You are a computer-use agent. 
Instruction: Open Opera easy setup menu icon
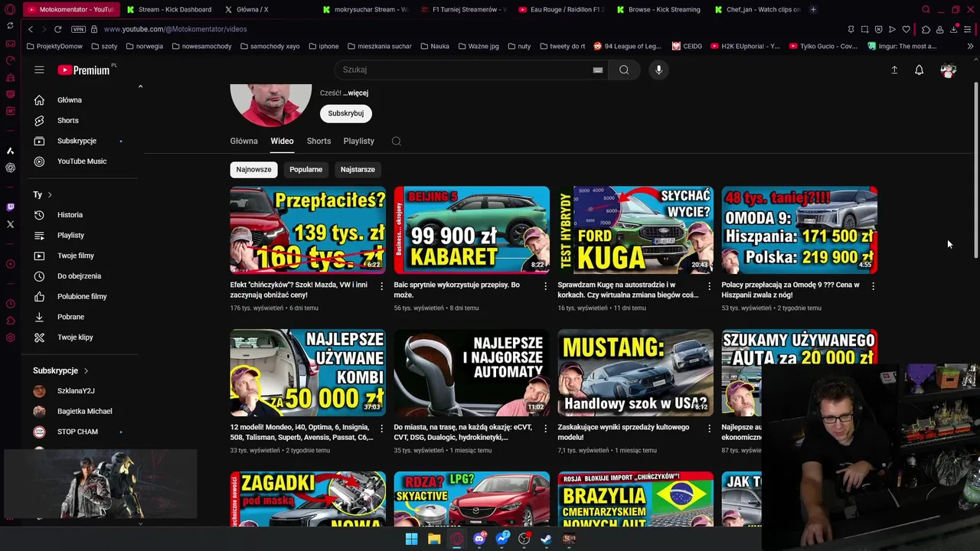click(x=969, y=29)
